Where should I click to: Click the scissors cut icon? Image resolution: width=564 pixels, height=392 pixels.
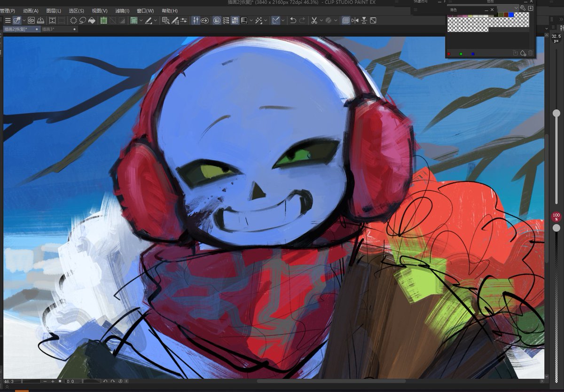314,20
